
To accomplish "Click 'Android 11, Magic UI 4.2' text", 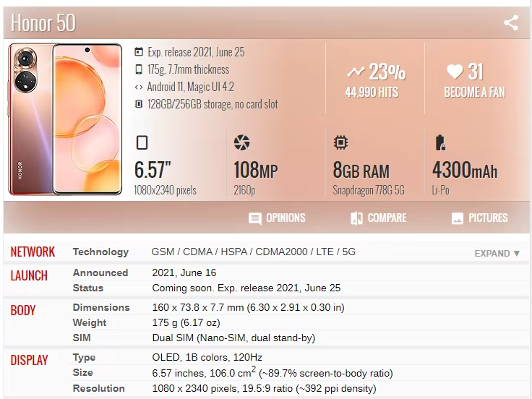I will (191, 87).
